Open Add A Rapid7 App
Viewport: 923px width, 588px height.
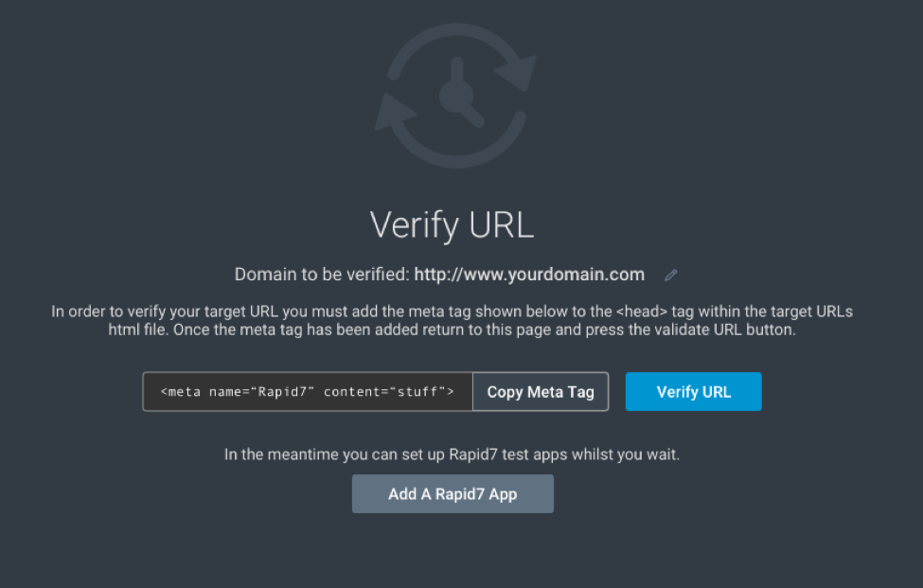pyautogui.click(x=453, y=494)
